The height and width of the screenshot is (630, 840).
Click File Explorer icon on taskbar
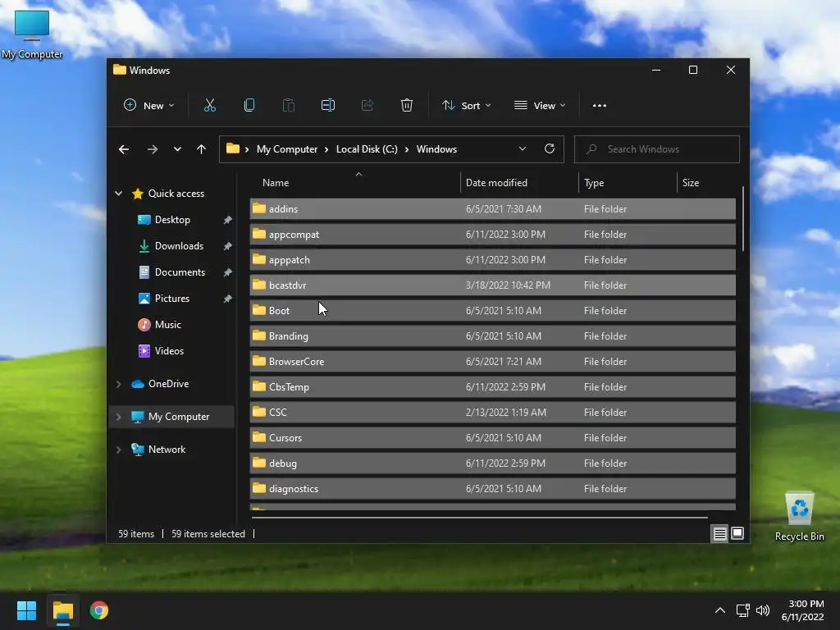click(62, 610)
